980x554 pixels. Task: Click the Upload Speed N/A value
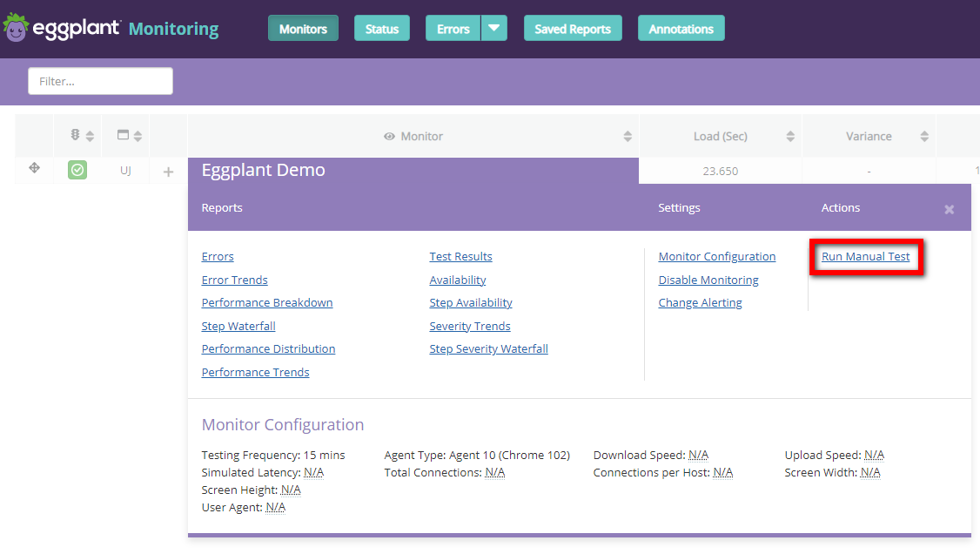(874, 456)
